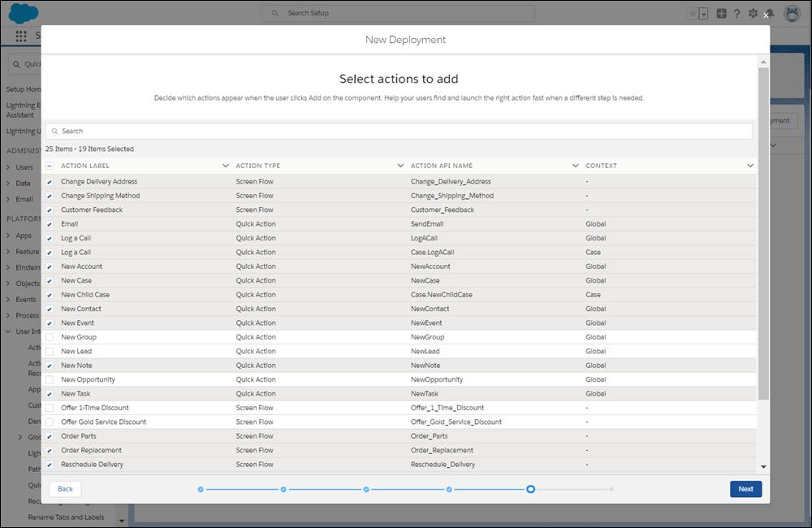Click dialog scrollbar up arrow
The height and width of the screenshot is (528, 812).
click(763, 63)
